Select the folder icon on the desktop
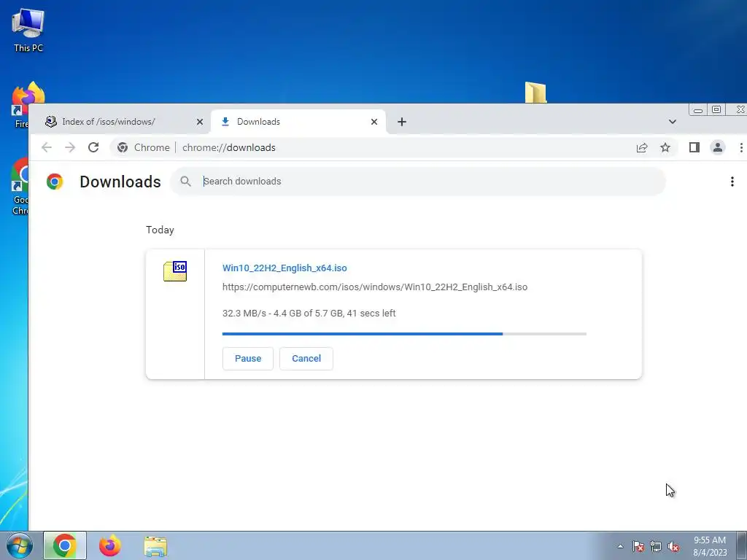747x560 pixels. pyautogui.click(x=536, y=92)
